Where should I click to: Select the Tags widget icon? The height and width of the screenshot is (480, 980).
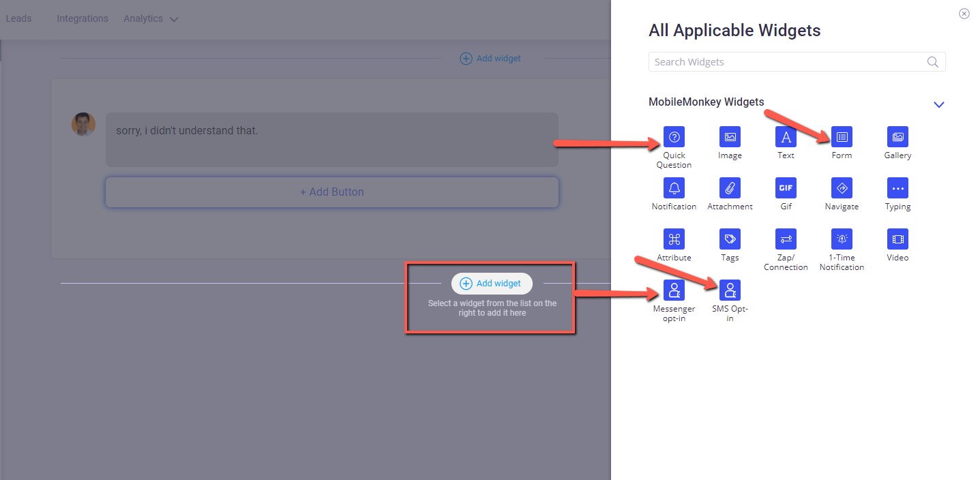[730, 239]
